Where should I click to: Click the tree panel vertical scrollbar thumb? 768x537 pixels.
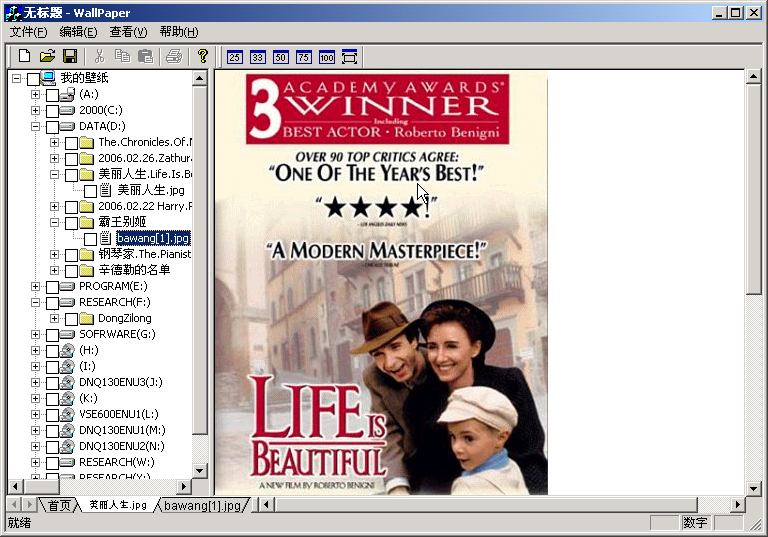tap(199, 260)
